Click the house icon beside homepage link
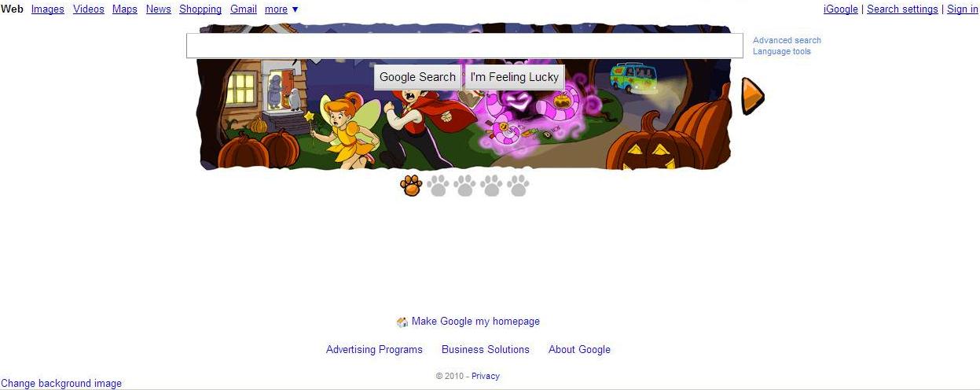The width and height of the screenshot is (980, 390). tap(402, 322)
